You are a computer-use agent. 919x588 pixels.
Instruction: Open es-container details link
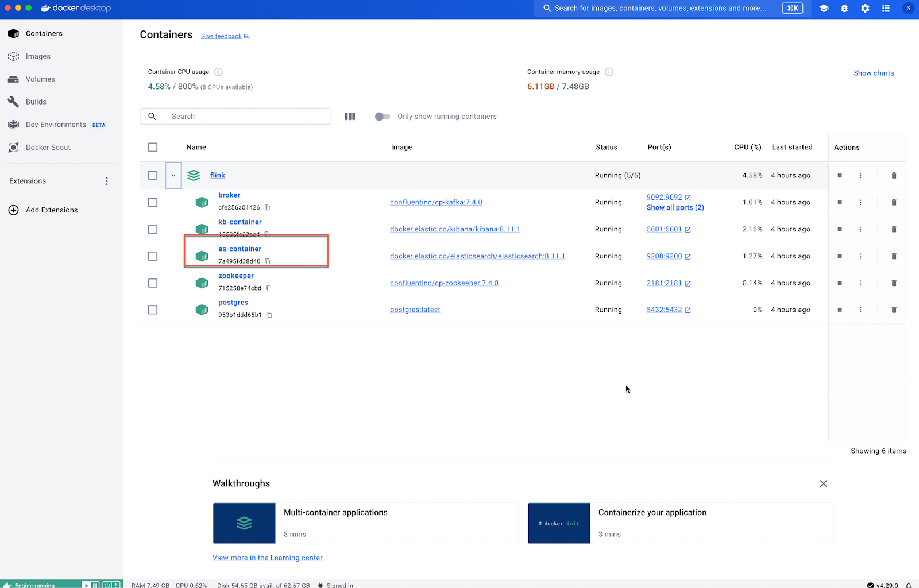pos(240,249)
